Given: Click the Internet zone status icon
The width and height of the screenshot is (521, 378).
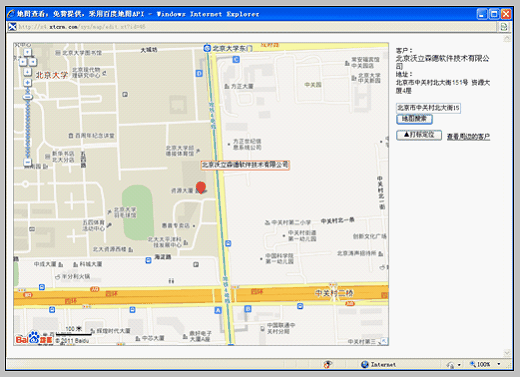Looking at the screenshot, I should click(365, 364).
